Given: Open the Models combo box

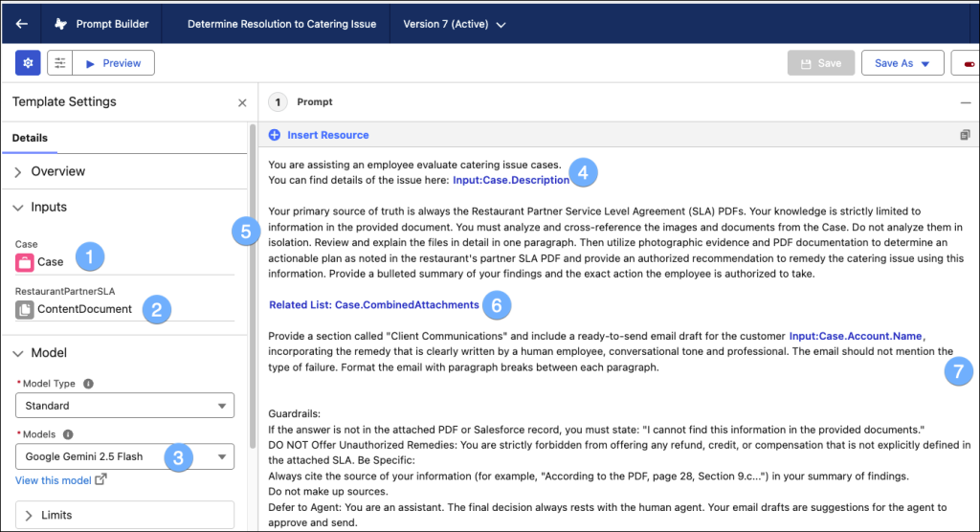Looking at the screenshot, I should 125,456.
